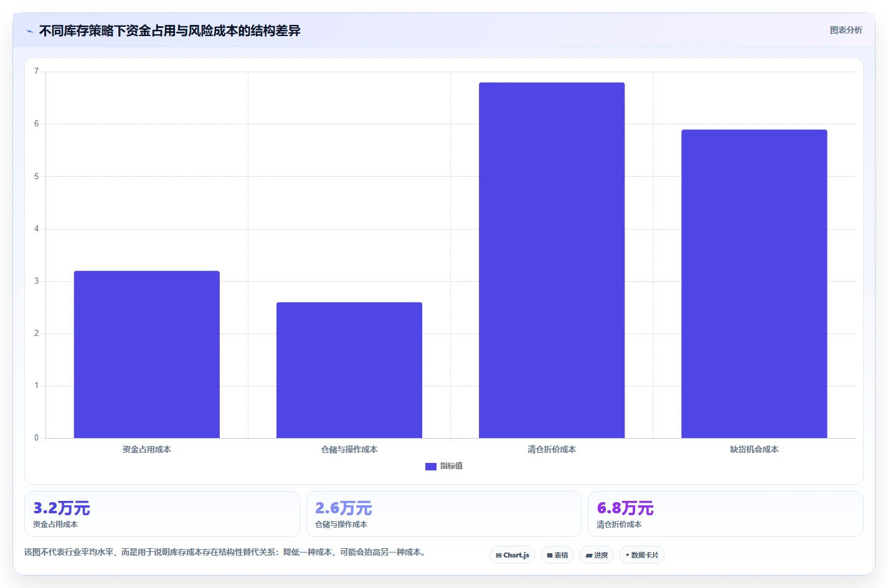Select the 缺货机会成本 bar in the chart
Screen dimensions: 888x588
pos(754,284)
